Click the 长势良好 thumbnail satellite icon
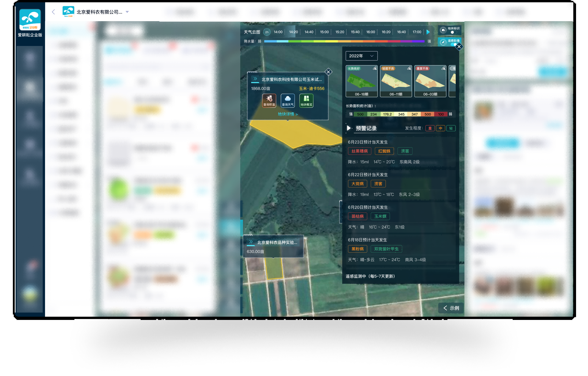The image size is (588, 376). 375,68
